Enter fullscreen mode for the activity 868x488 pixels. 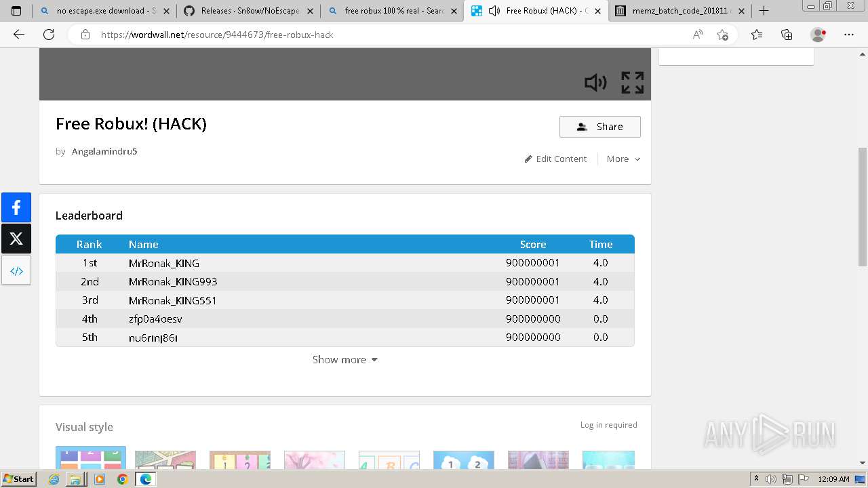[x=632, y=83]
